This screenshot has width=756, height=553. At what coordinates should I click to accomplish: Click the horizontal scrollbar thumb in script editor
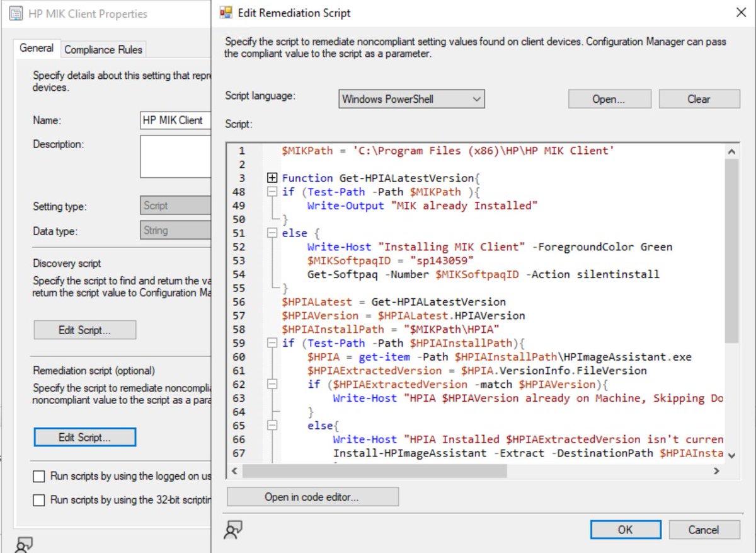374,470
